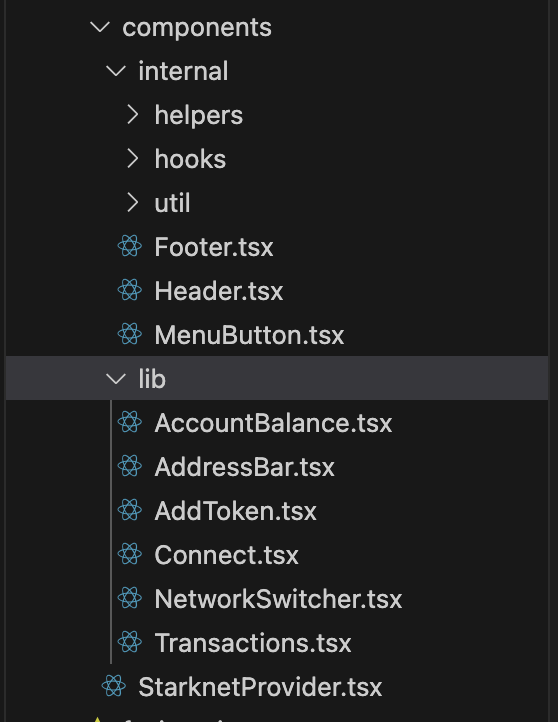This screenshot has width=558, height=722.
Task: Click the React icon beside MenuButton.tsx
Action: 130,334
